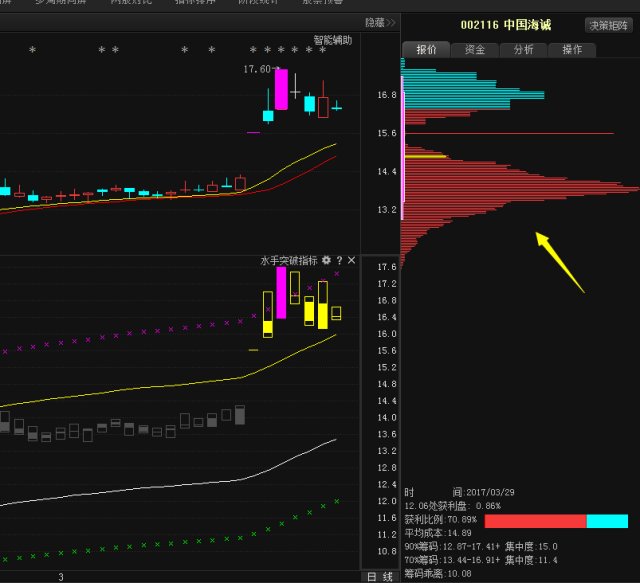Click the tall magenta candlestick near 17.60
This screenshot has width=640, height=583.
point(282,88)
